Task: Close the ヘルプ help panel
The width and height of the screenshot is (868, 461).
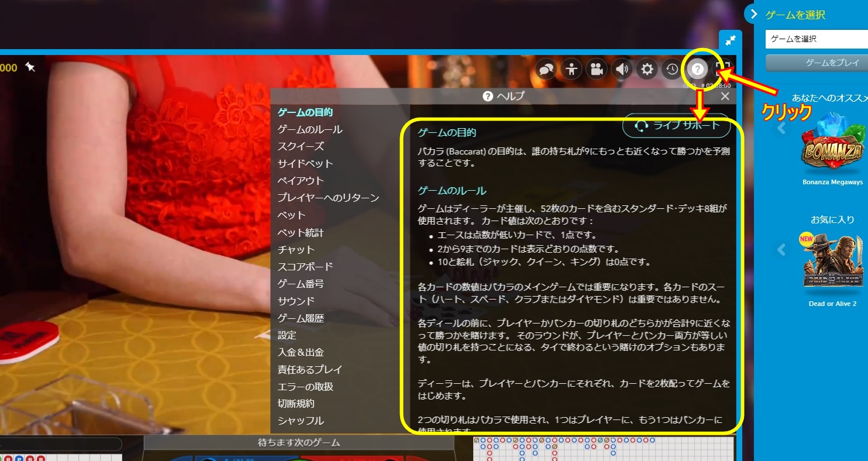Action: click(725, 97)
